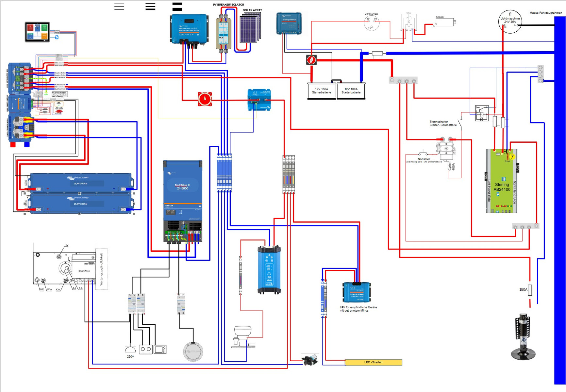Select the water pump icon

pyautogui.click(x=310, y=360)
